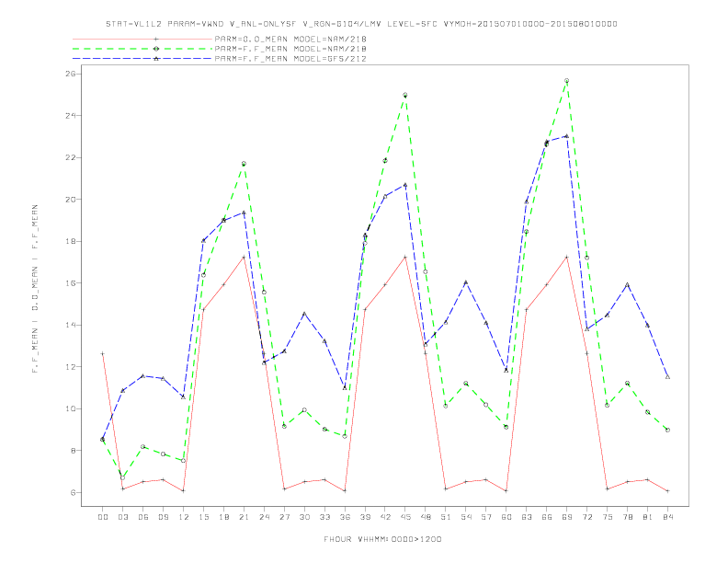Click y-axis tick label 24
728x563 pixels.
click(71, 116)
